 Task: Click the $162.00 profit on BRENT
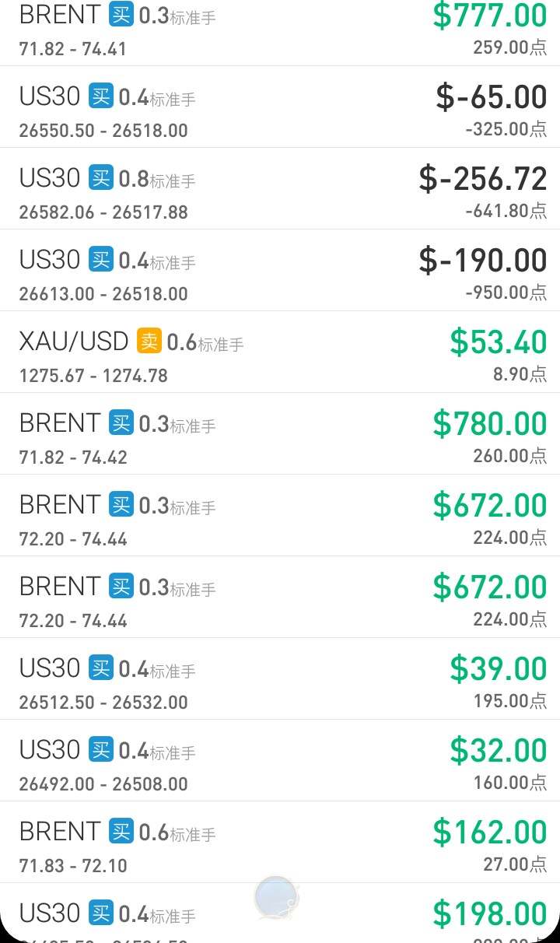tap(490, 833)
